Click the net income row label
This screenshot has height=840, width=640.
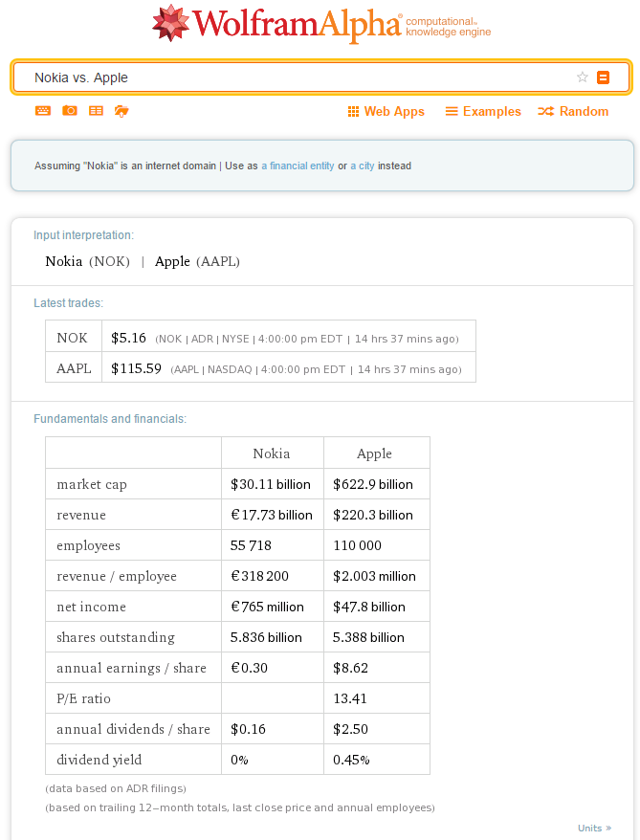[91, 607]
